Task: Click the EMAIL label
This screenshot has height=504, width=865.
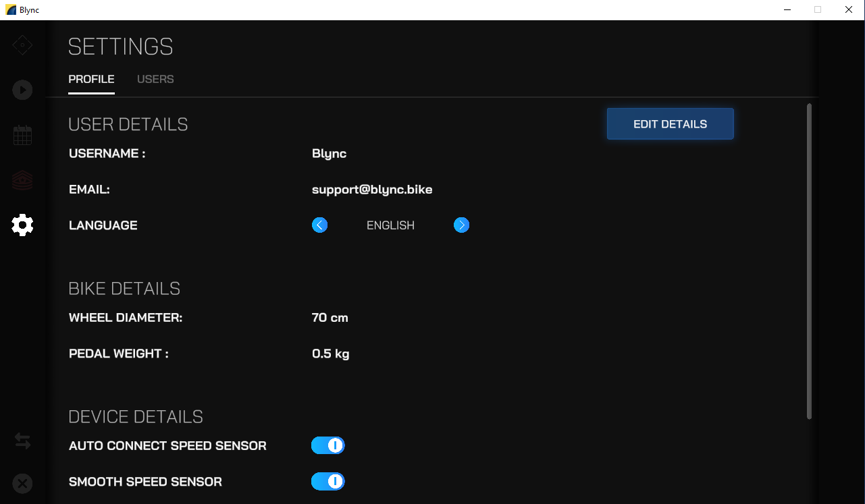Action: (89, 190)
